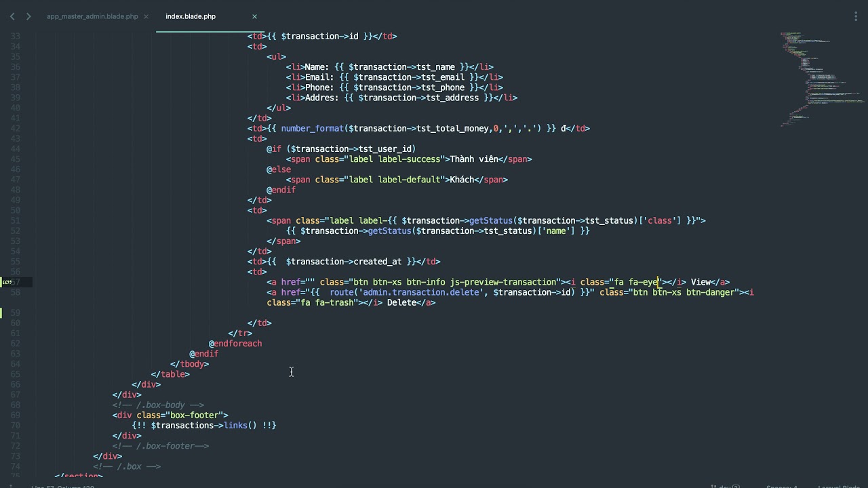
Task: Click the 'View' anchor text
Action: click(x=701, y=282)
